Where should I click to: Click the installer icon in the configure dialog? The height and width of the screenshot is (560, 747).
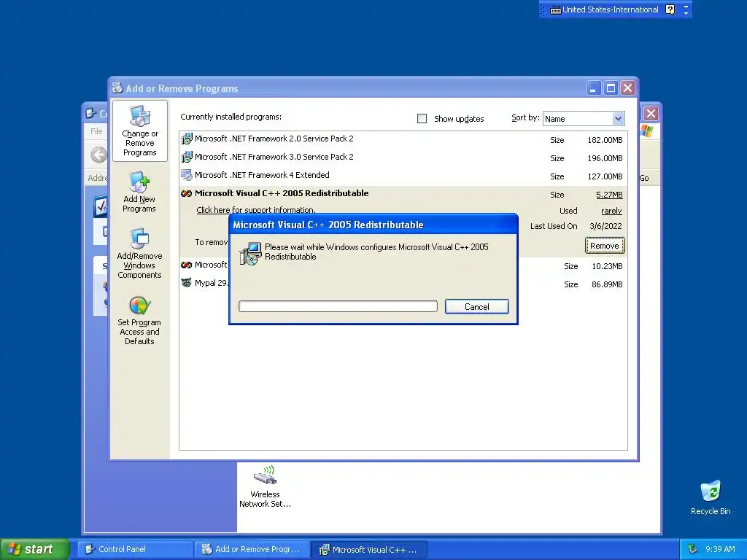pyautogui.click(x=251, y=253)
